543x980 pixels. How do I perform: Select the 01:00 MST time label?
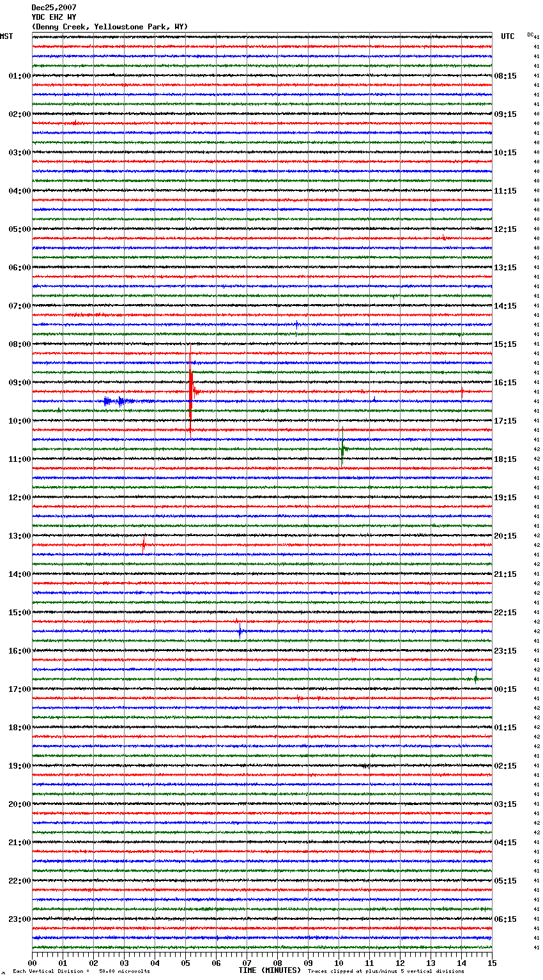click(19, 76)
